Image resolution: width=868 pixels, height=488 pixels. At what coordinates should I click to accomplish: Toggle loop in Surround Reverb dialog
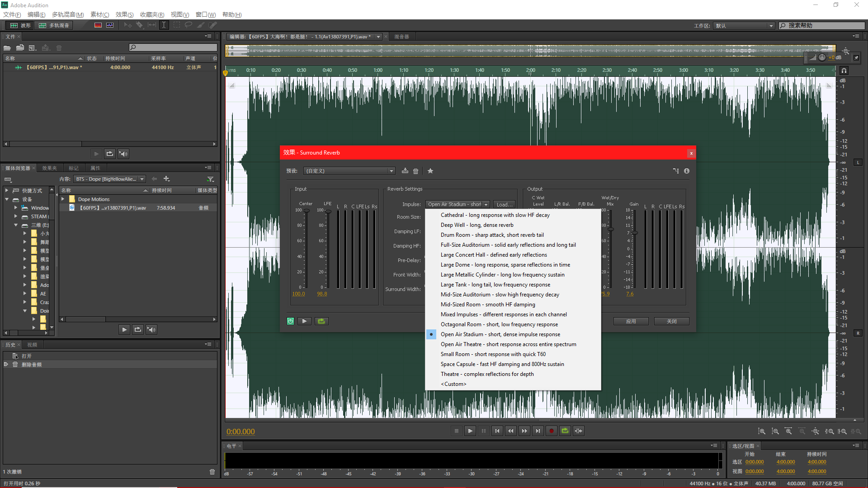(x=321, y=321)
